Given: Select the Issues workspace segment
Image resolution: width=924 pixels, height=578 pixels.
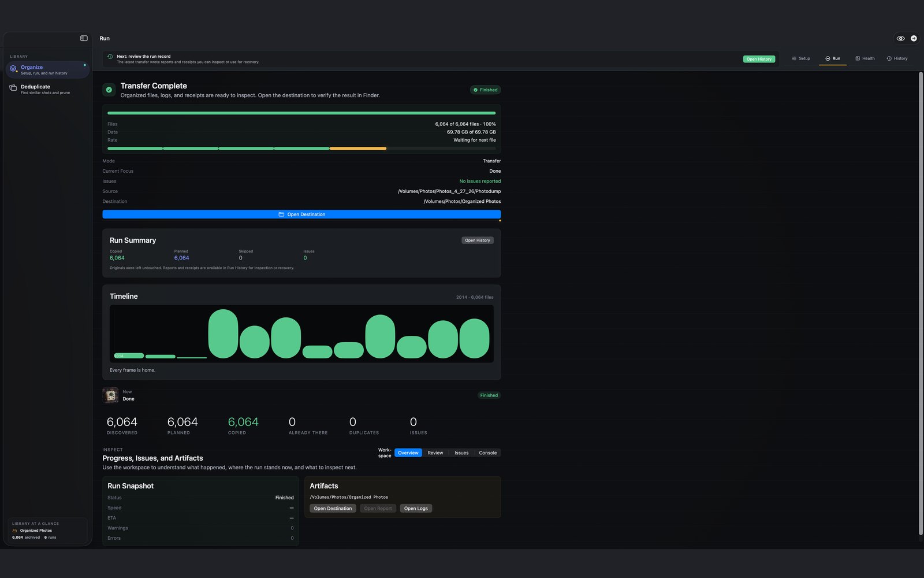Looking at the screenshot, I should pos(461,453).
